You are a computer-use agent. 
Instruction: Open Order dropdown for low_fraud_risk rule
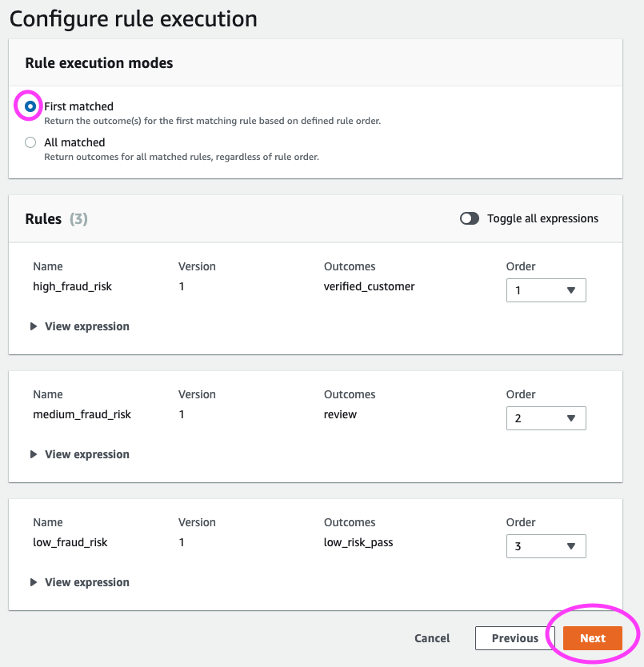tap(546, 546)
